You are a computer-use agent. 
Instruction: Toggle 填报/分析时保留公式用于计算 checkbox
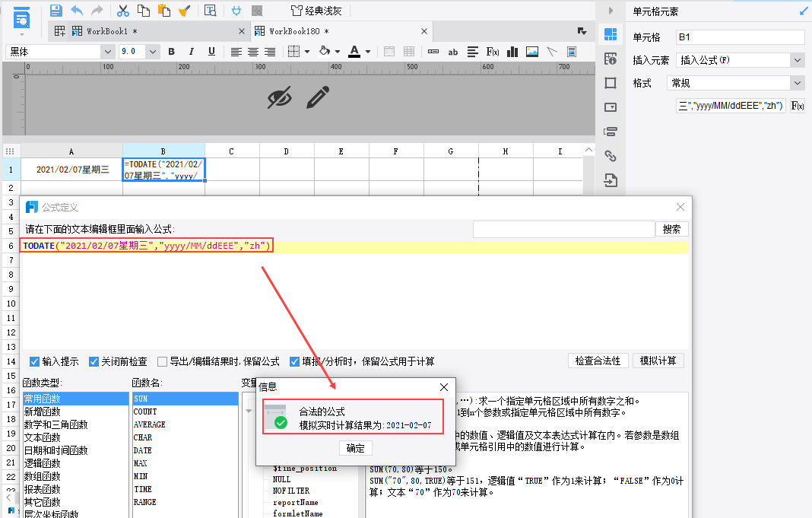coord(295,361)
